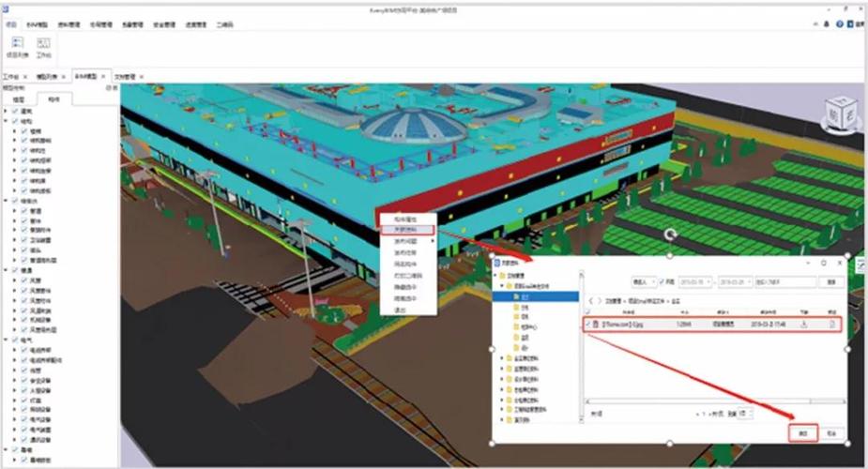Toggle the checkbox of the jpg file row
Image resolution: width=868 pixels, height=469 pixels.
coord(587,325)
